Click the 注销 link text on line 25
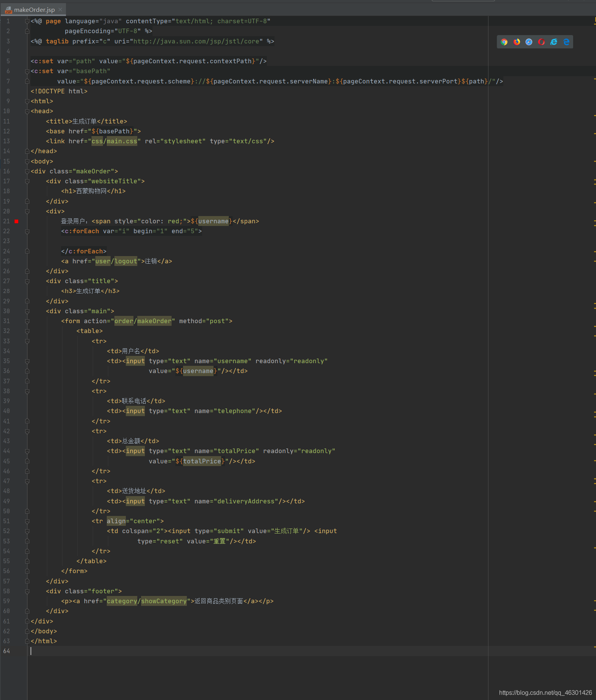 (151, 261)
